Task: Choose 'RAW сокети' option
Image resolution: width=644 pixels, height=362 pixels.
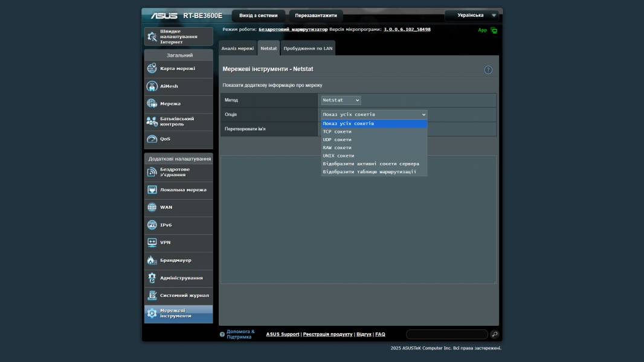Action: click(374, 148)
